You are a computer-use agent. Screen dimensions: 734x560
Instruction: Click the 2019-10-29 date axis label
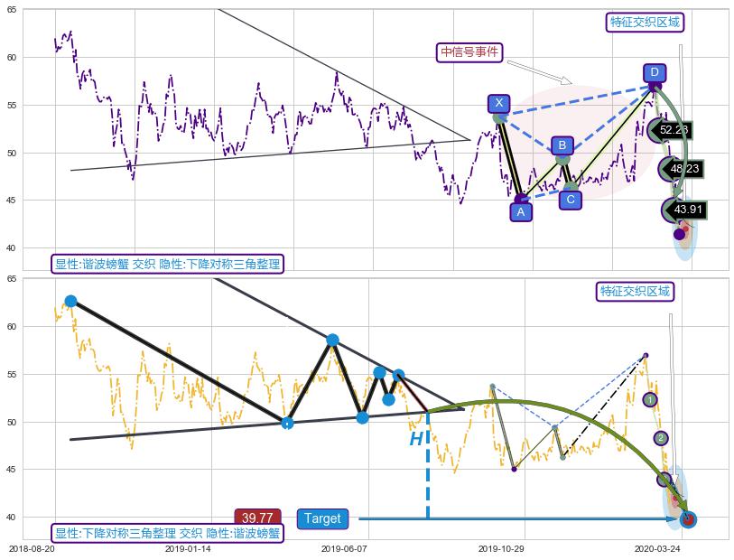click(501, 548)
